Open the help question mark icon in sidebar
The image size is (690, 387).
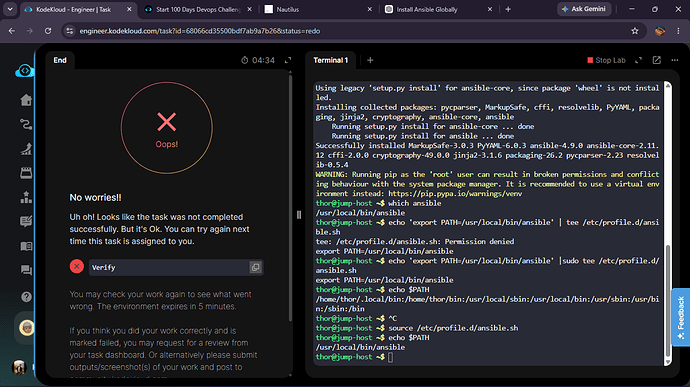(x=26, y=297)
